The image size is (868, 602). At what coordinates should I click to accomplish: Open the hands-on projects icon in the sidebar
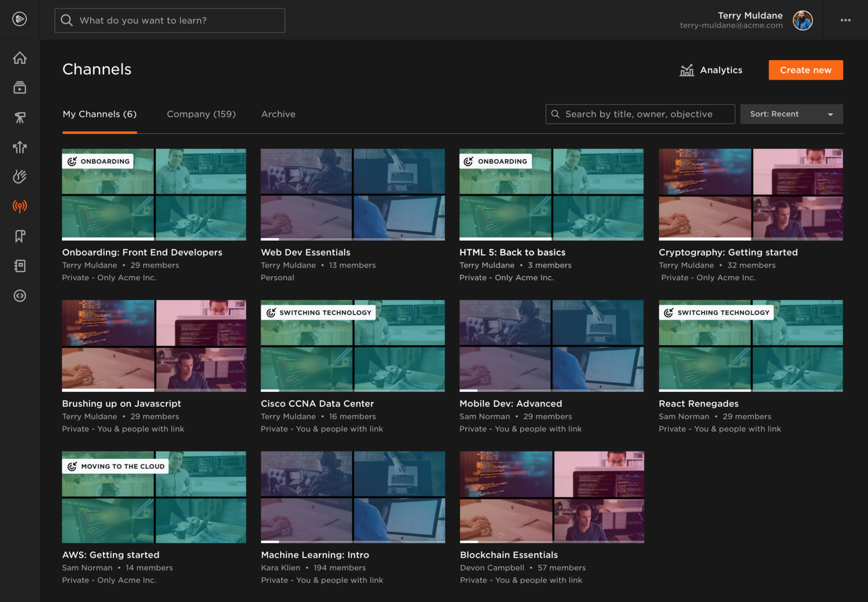pyautogui.click(x=20, y=177)
